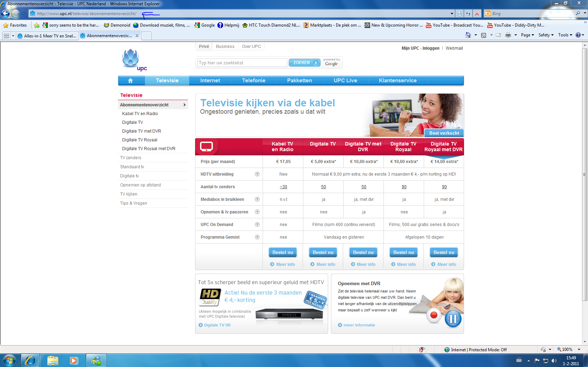Open Windows Media Player on taskbar
This screenshot has height=367, width=588.
(x=74, y=360)
